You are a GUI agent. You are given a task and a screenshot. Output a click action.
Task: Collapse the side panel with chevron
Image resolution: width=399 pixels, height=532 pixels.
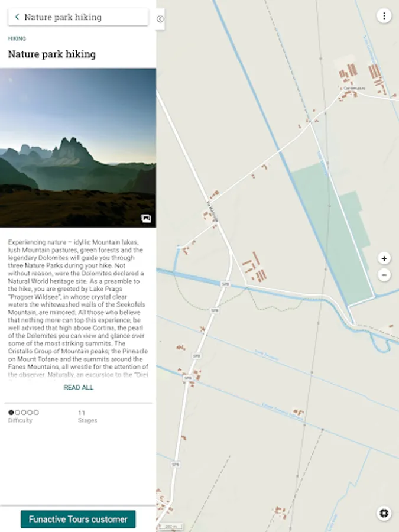click(160, 19)
